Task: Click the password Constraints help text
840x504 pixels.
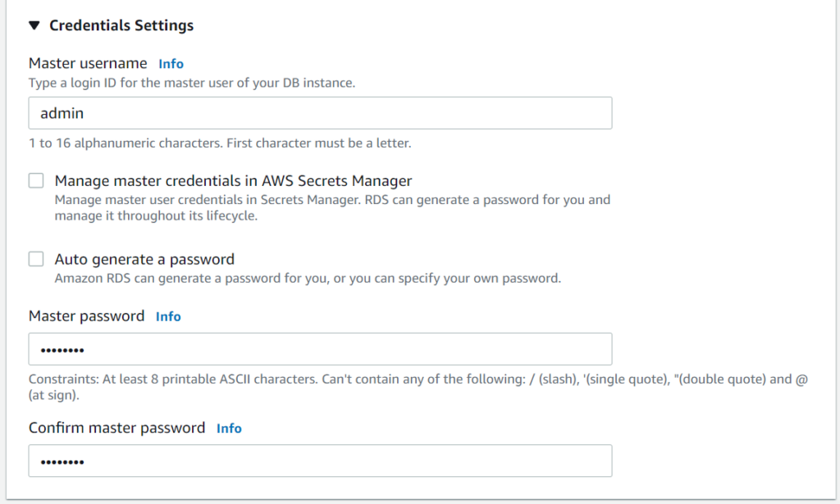Action: 418,388
